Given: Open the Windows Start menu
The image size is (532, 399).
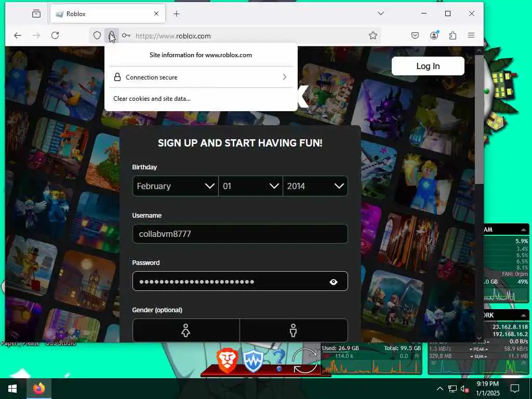Looking at the screenshot, I should 12,389.
